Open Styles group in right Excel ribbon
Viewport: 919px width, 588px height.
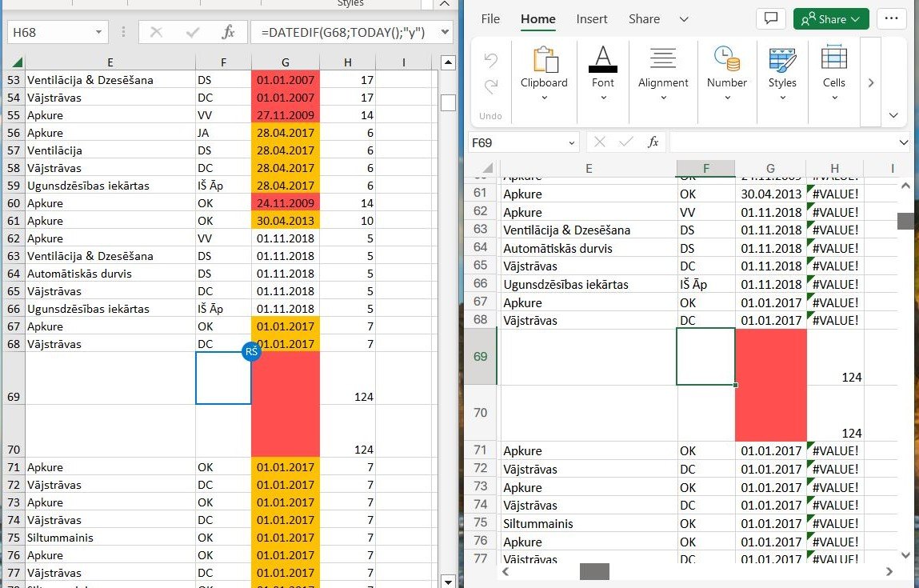[x=782, y=74]
